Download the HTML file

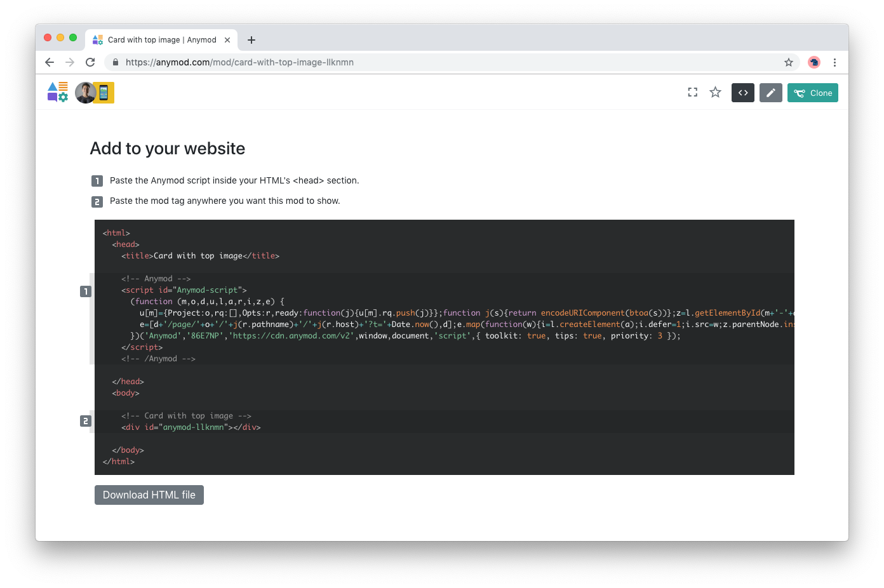(149, 495)
